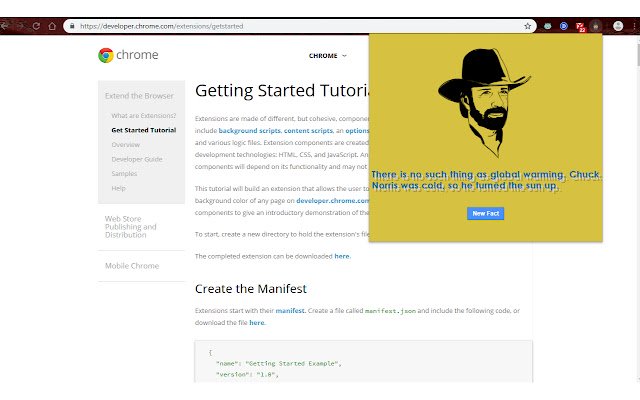640x400 pixels.
Task: View site info via the padlock icon
Action: pyautogui.click(x=72, y=26)
